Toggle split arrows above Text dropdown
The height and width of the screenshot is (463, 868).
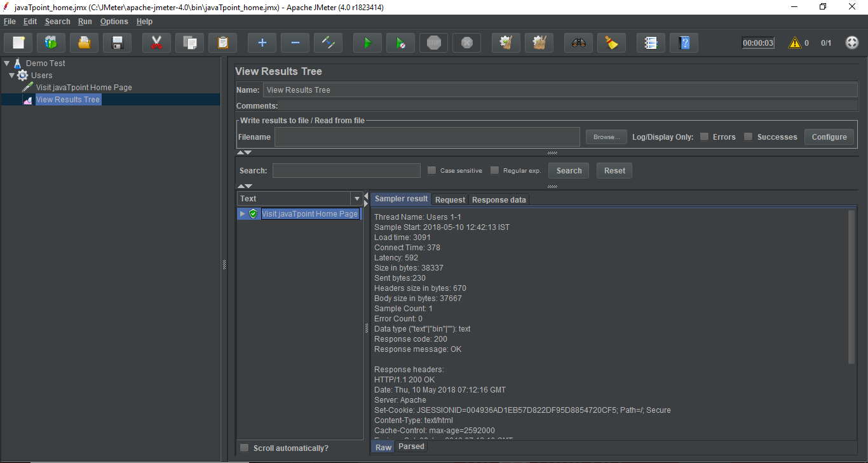[x=244, y=186]
